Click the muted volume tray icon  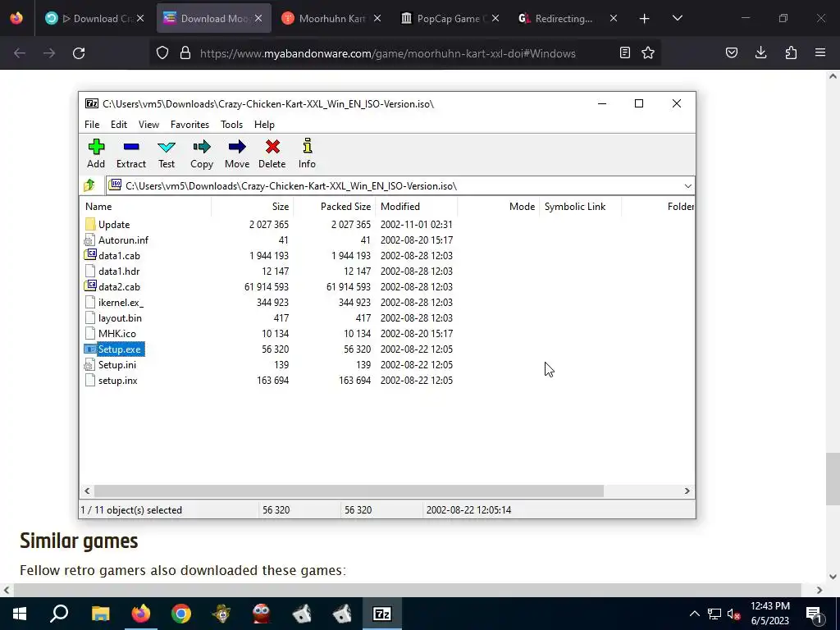[x=734, y=614]
